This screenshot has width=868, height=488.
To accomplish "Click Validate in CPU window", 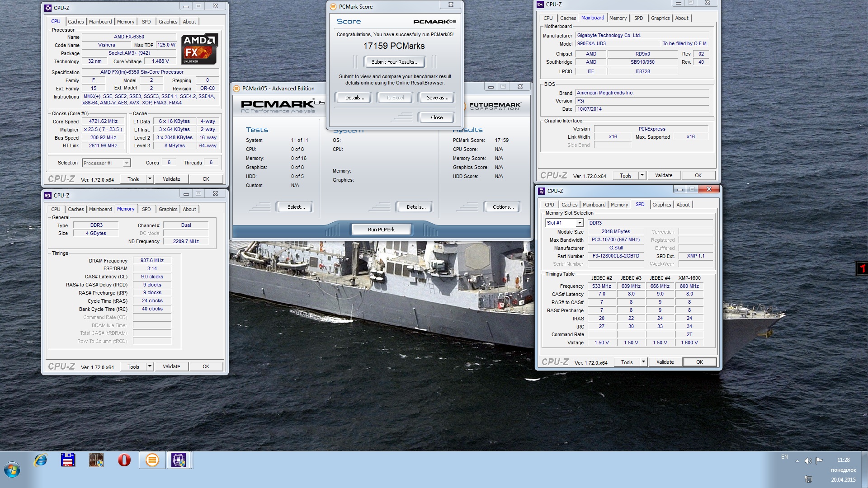I will [x=171, y=179].
